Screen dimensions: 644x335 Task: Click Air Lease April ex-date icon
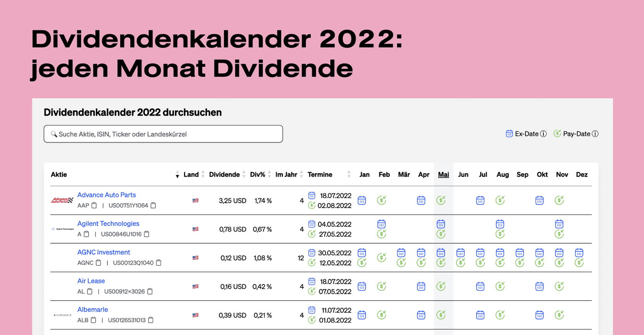click(x=421, y=286)
